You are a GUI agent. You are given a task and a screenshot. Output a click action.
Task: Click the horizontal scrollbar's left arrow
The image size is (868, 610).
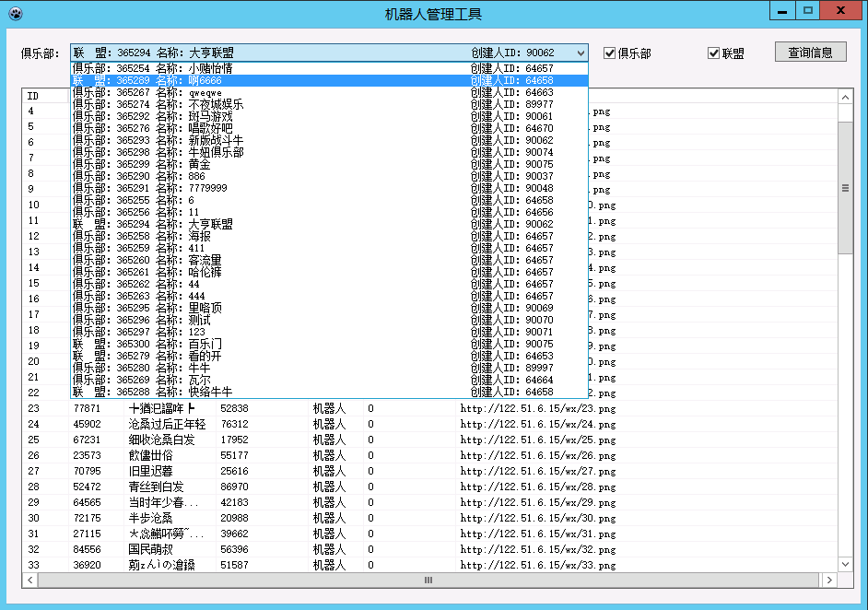29,580
